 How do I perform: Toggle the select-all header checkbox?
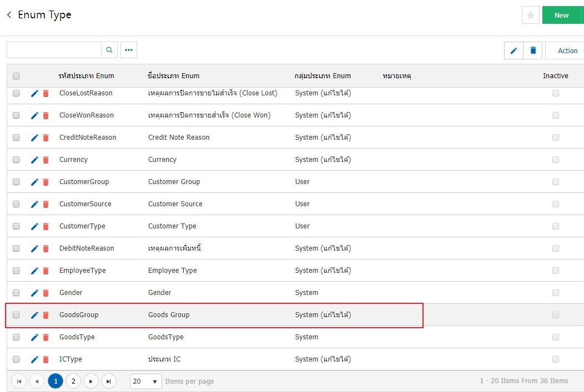[x=16, y=76]
